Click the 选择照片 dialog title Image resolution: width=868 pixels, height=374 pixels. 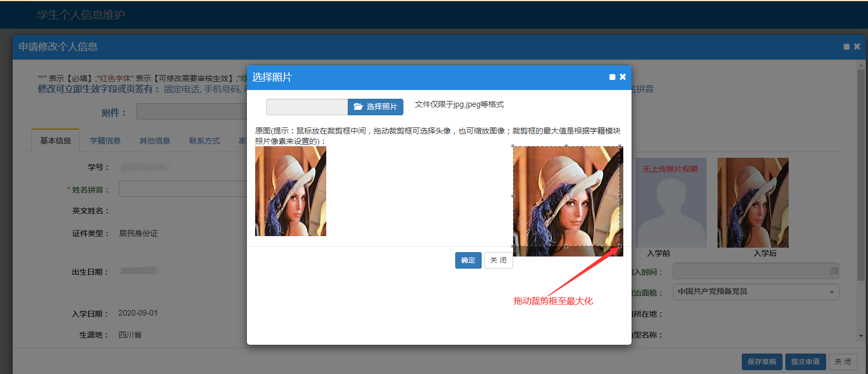coord(272,77)
